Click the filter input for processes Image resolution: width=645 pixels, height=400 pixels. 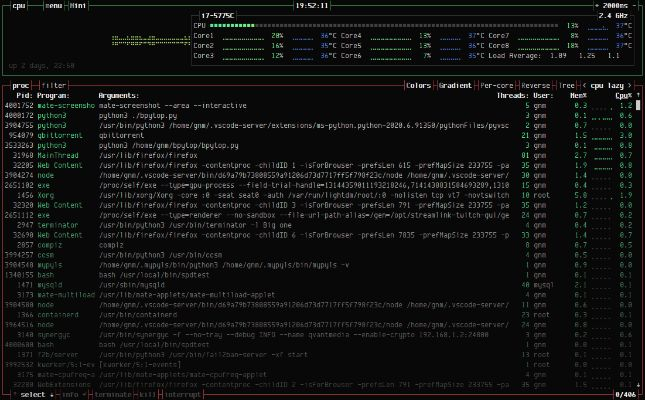click(x=54, y=86)
